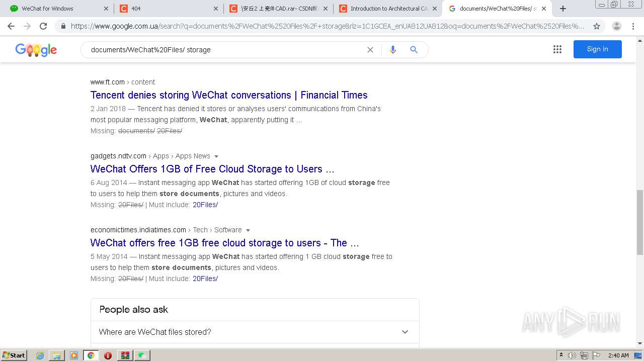Sign in to Google
This screenshot has width=644, height=362.
[x=597, y=49]
